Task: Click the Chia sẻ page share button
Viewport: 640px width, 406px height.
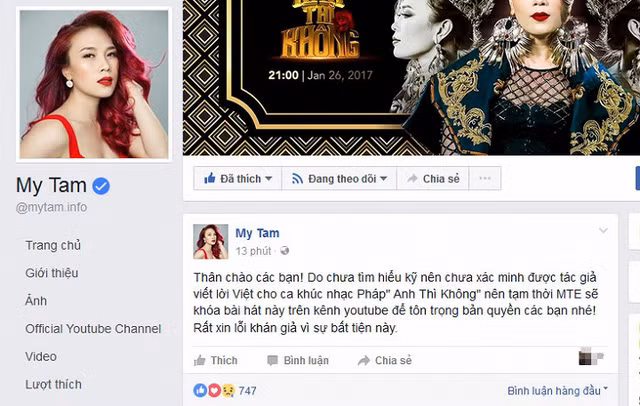Action: click(433, 178)
